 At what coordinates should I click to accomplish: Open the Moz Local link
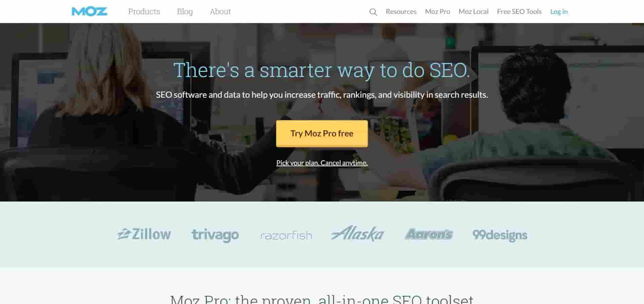473,12
